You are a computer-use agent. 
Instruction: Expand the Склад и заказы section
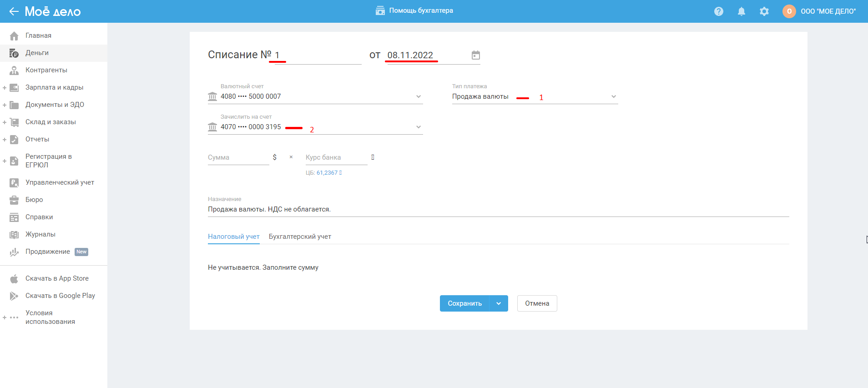point(5,122)
